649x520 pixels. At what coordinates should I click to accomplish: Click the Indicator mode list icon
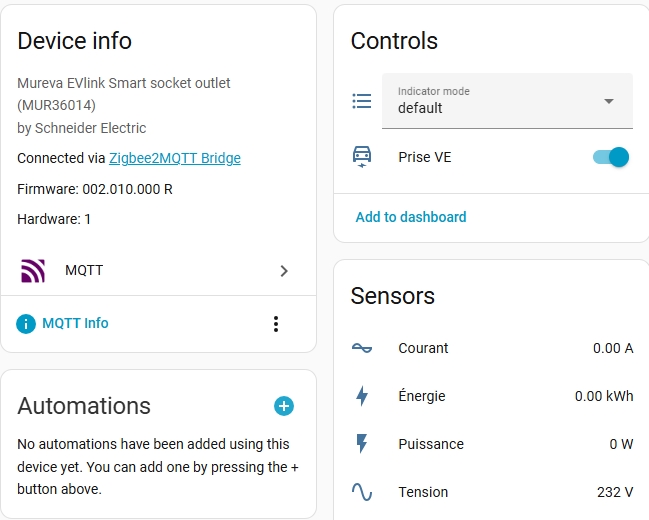point(362,101)
